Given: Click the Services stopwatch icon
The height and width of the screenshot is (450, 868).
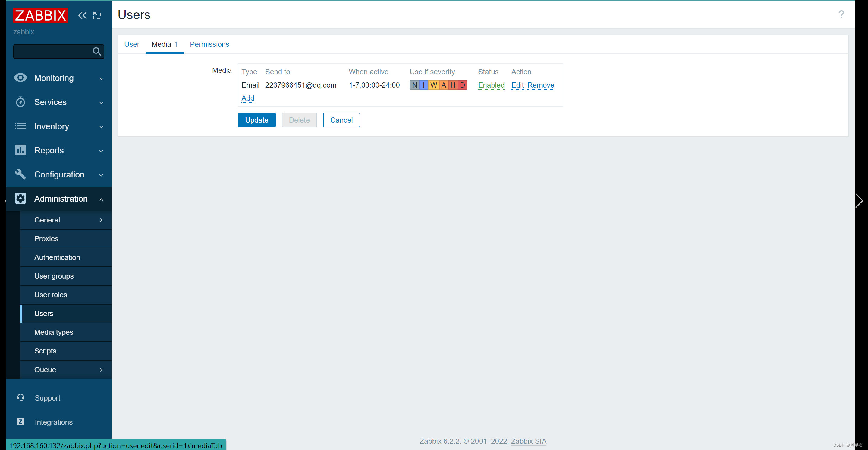Looking at the screenshot, I should 20,102.
